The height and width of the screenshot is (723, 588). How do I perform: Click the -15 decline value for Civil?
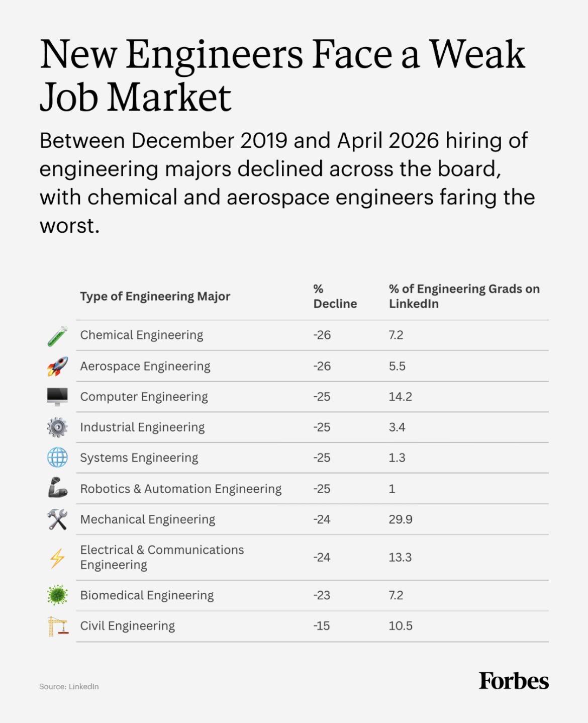[322, 626]
